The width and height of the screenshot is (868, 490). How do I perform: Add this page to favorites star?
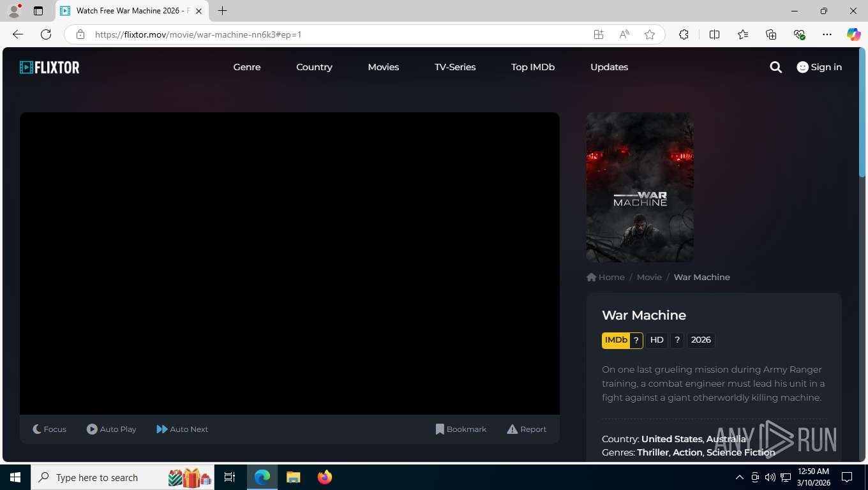650,34
